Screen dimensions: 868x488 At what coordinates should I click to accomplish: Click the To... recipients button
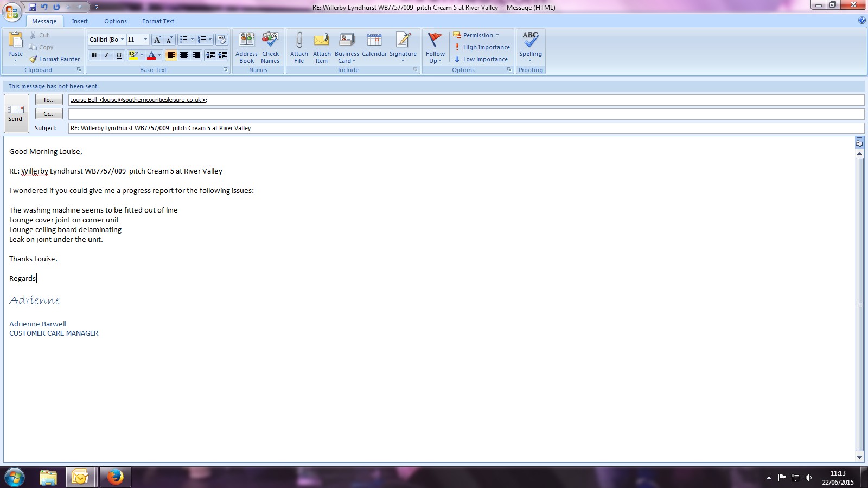click(49, 100)
